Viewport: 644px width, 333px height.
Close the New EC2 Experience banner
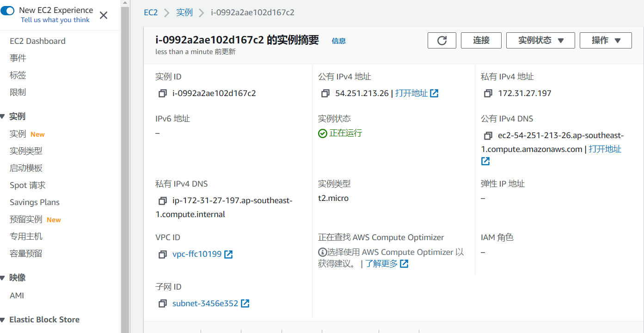(x=104, y=15)
